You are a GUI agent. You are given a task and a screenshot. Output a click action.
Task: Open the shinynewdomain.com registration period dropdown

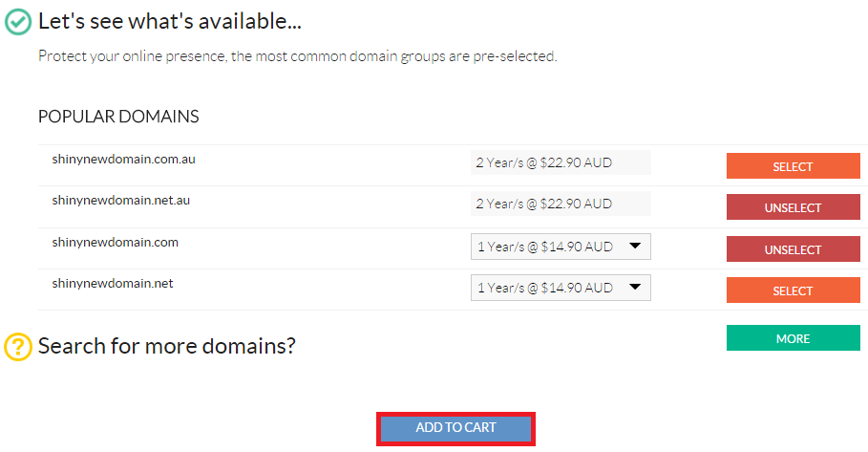pos(561,247)
